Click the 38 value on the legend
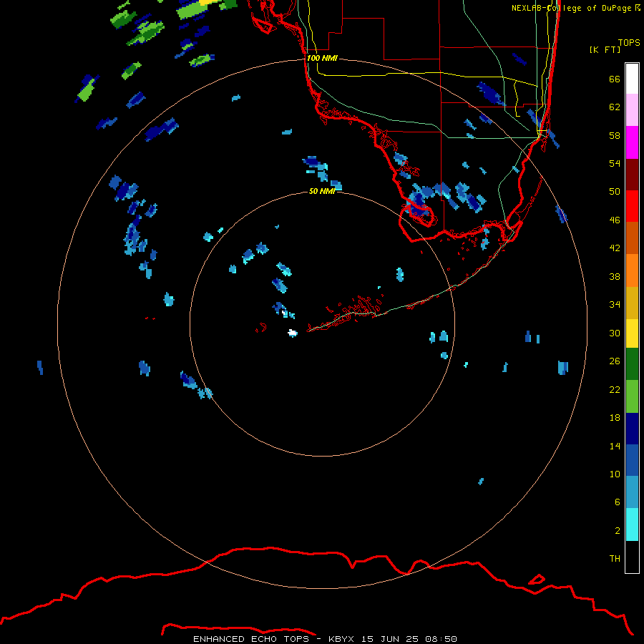Screen dimensions: 644x644 pos(615,276)
